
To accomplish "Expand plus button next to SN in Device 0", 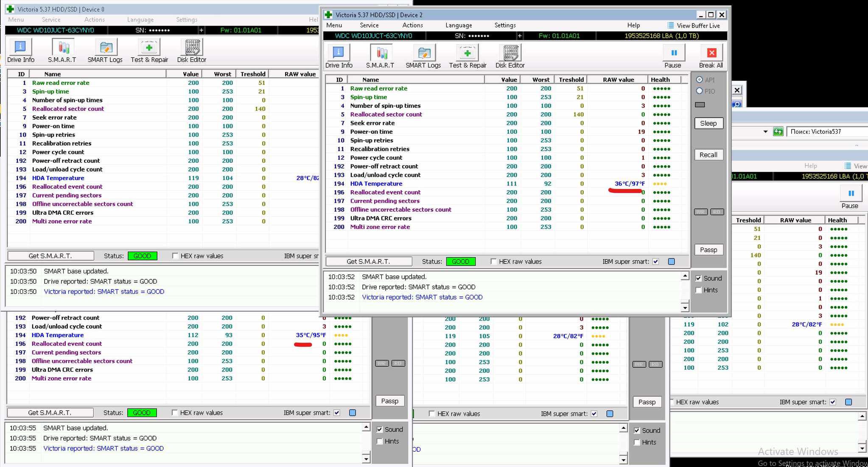I will coord(201,30).
